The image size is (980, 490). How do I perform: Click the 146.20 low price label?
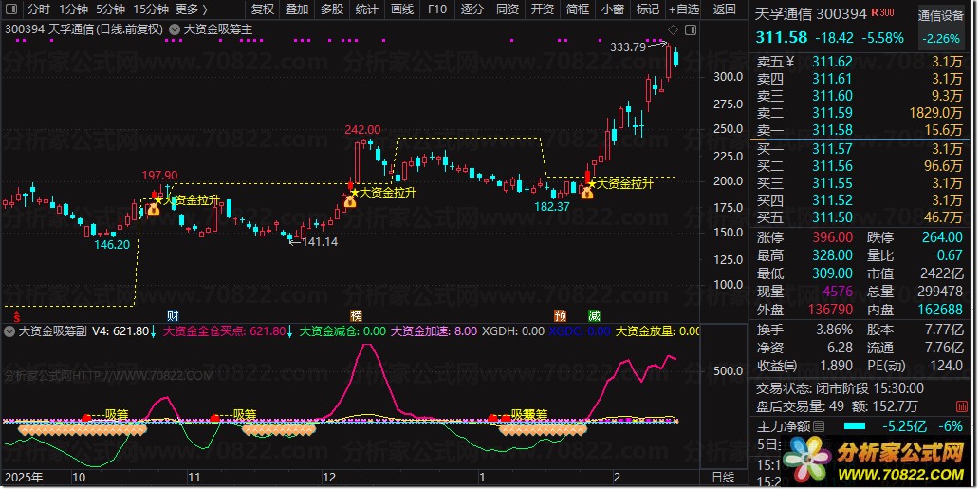112,245
